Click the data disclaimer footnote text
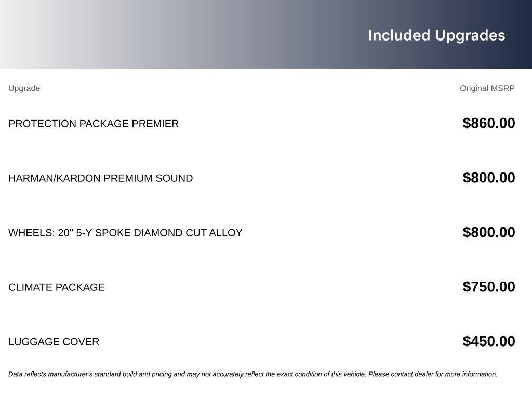The image size is (532, 399). pos(253,374)
